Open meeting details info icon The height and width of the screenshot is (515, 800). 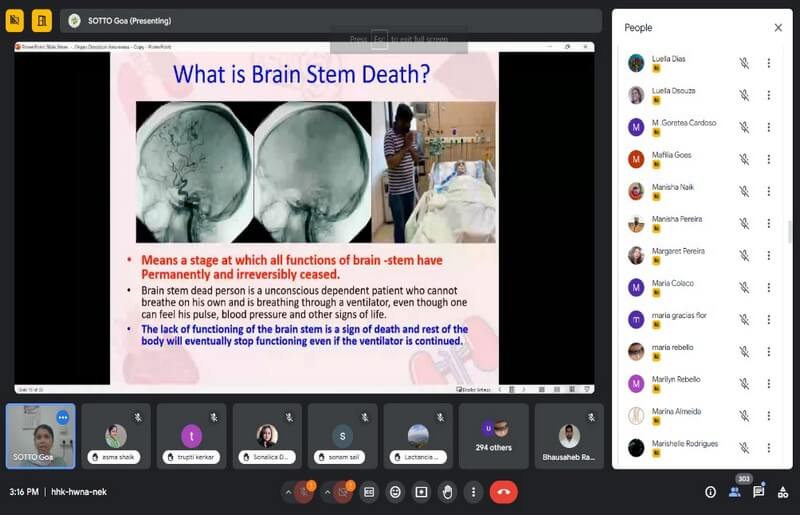(710, 492)
